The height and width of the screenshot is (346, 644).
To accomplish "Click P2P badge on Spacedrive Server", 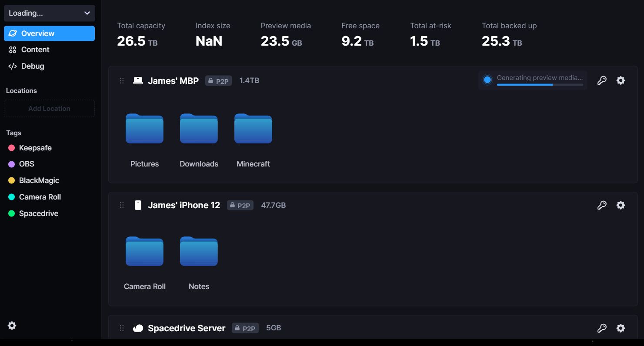I will pyautogui.click(x=245, y=328).
